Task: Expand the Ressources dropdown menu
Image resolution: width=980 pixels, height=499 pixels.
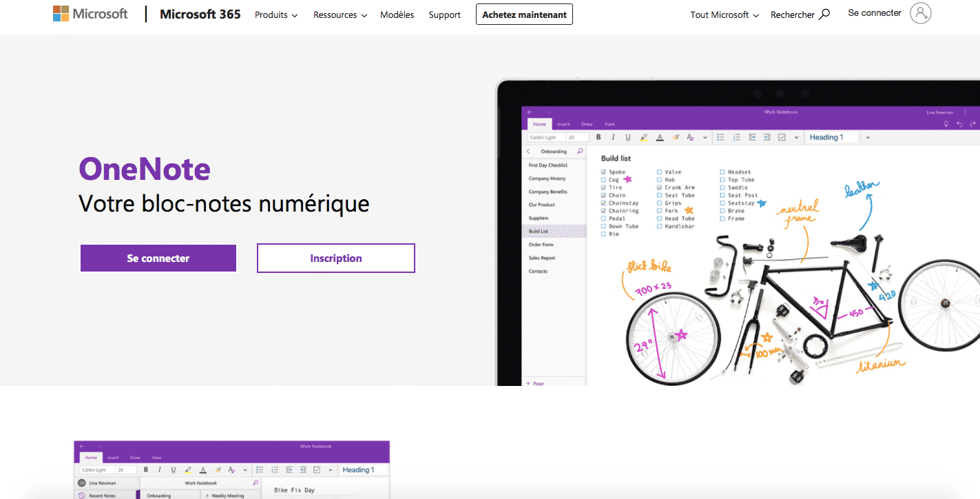Action: pos(340,14)
